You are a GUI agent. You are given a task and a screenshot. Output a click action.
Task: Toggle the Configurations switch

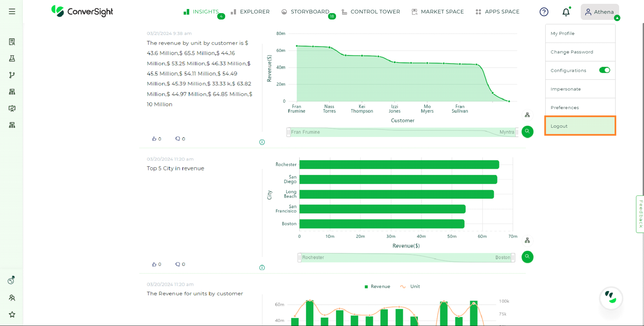tap(604, 70)
